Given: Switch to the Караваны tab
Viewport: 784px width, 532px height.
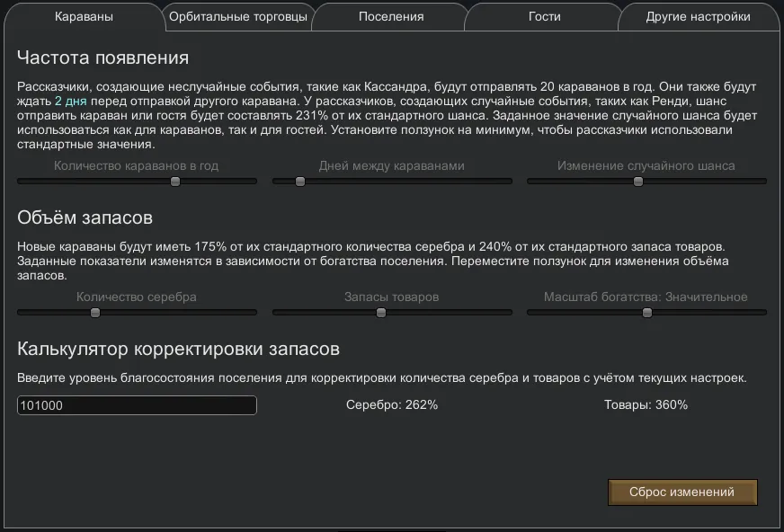Looking at the screenshot, I should [84, 17].
